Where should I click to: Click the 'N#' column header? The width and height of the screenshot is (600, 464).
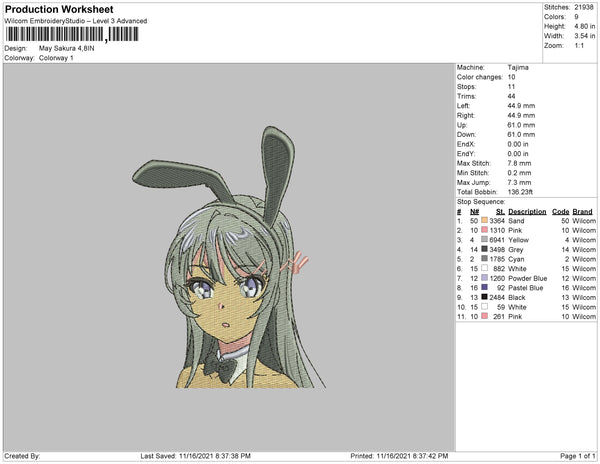coord(474,212)
